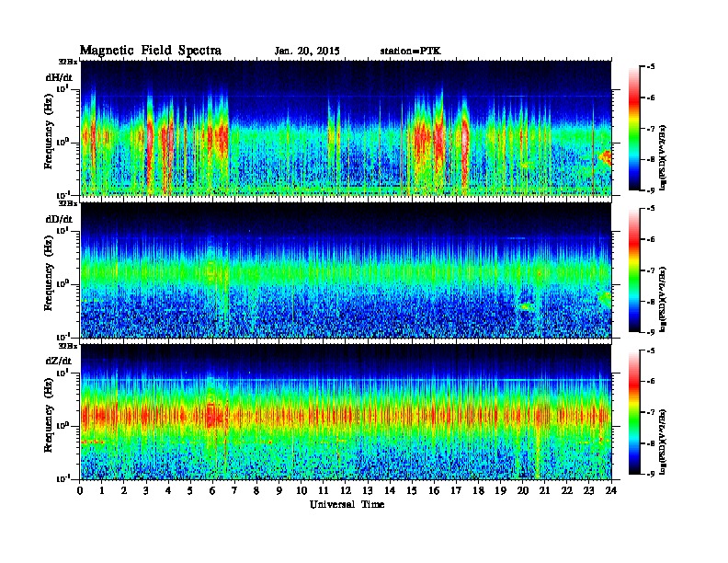Screen dimensions: 728x563
Task: Click hour 17 on Universal Time axis
Action: [457, 491]
